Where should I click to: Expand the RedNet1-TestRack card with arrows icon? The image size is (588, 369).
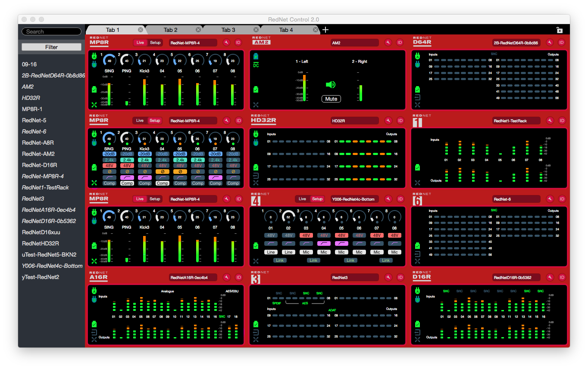pos(417,183)
